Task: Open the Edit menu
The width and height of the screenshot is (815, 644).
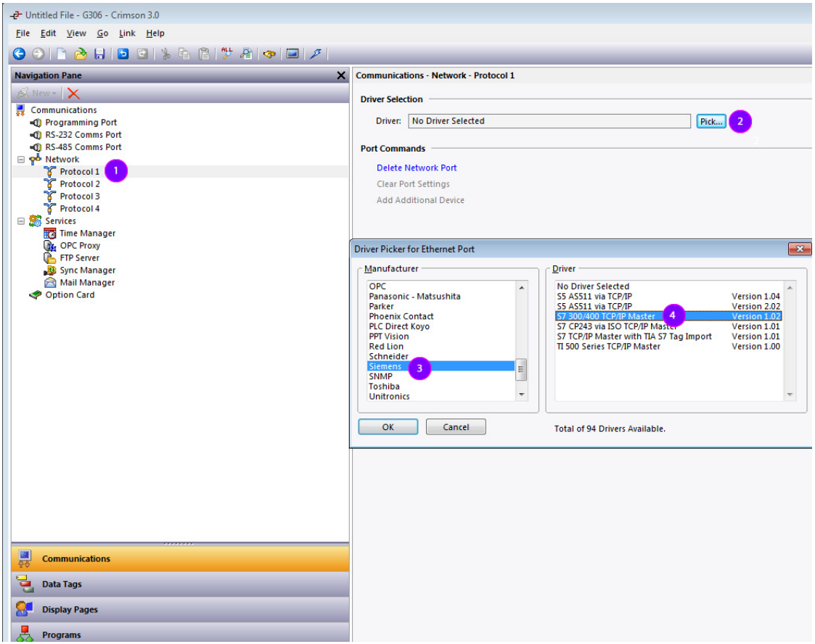Action: (49, 33)
